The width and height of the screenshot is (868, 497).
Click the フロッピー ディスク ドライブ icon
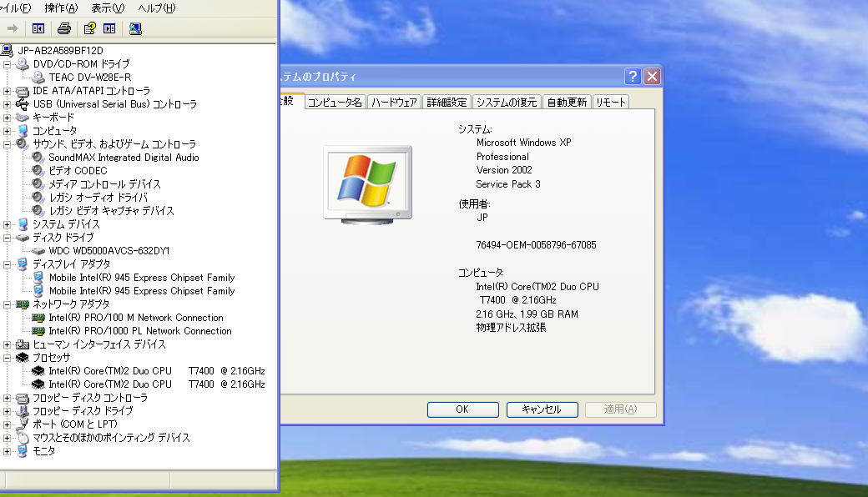[23, 411]
